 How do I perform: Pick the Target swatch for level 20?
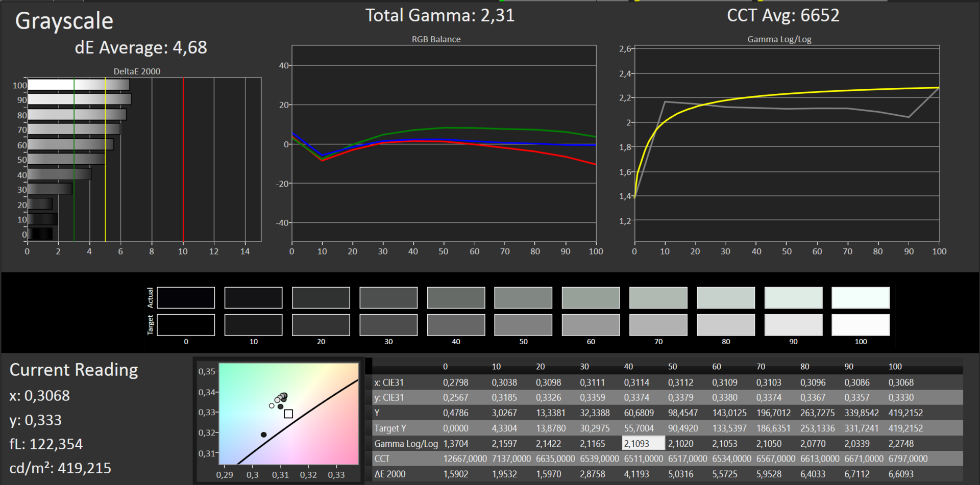[x=321, y=325]
